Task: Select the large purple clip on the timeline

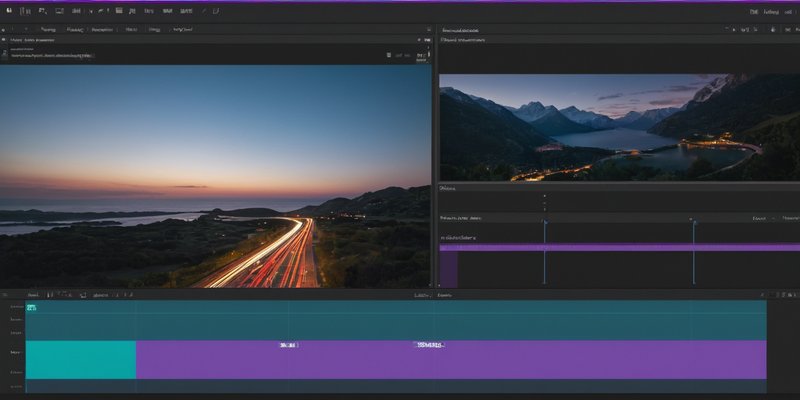Action: [x=451, y=360]
